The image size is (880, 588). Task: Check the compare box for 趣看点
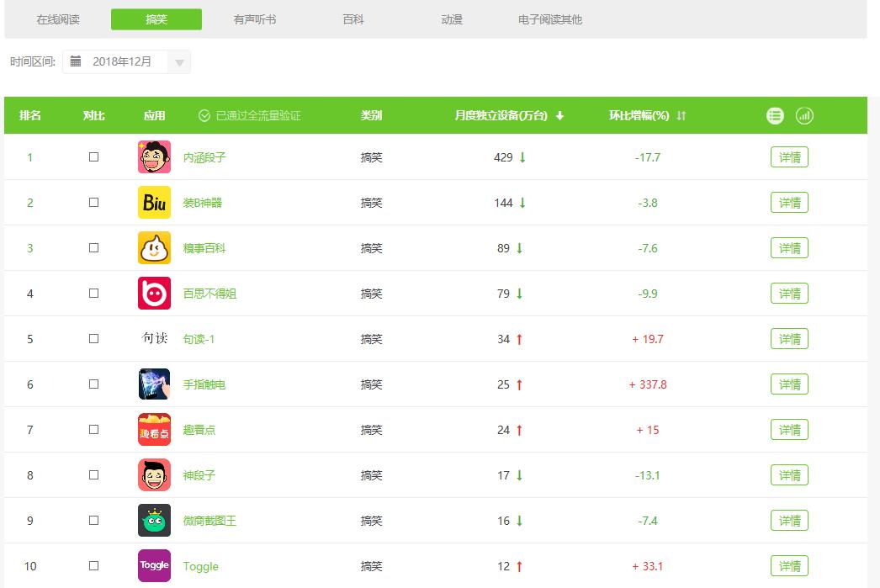point(93,430)
